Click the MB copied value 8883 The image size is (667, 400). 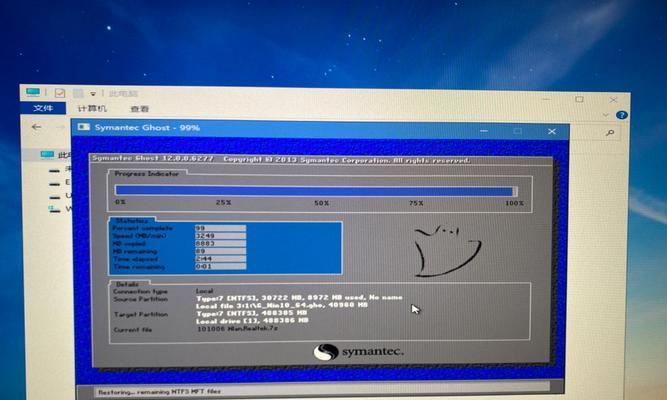(x=220, y=243)
